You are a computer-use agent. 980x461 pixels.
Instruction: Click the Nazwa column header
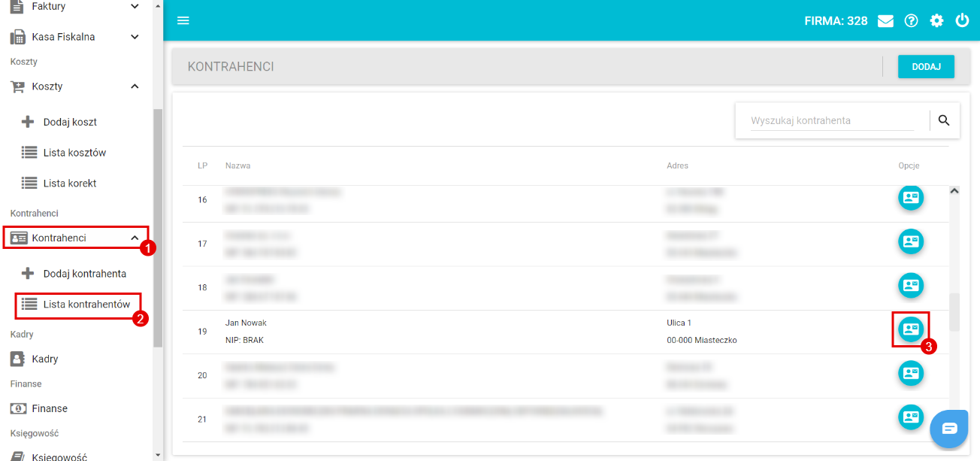point(237,165)
